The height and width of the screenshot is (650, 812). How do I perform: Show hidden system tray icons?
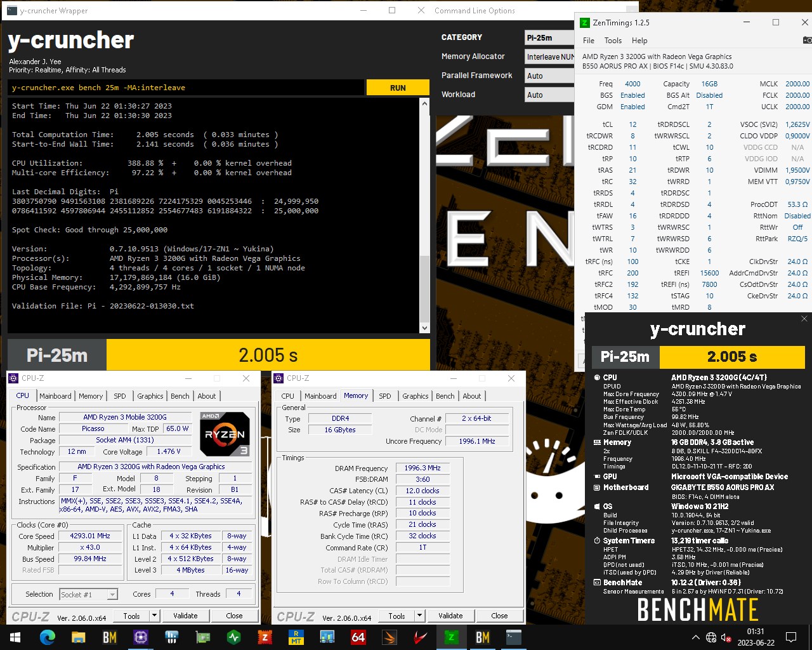(695, 637)
